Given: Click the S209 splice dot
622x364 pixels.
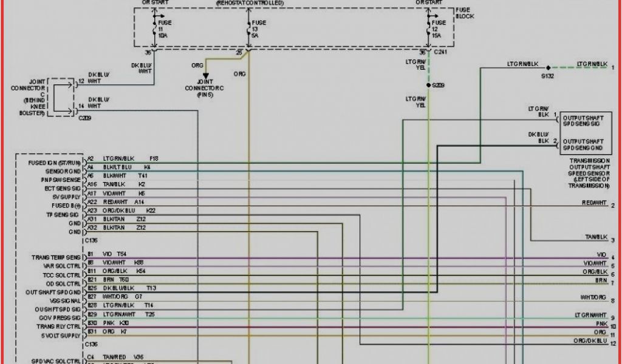Looking at the screenshot, I should pyautogui.click(x=428, y=85).
